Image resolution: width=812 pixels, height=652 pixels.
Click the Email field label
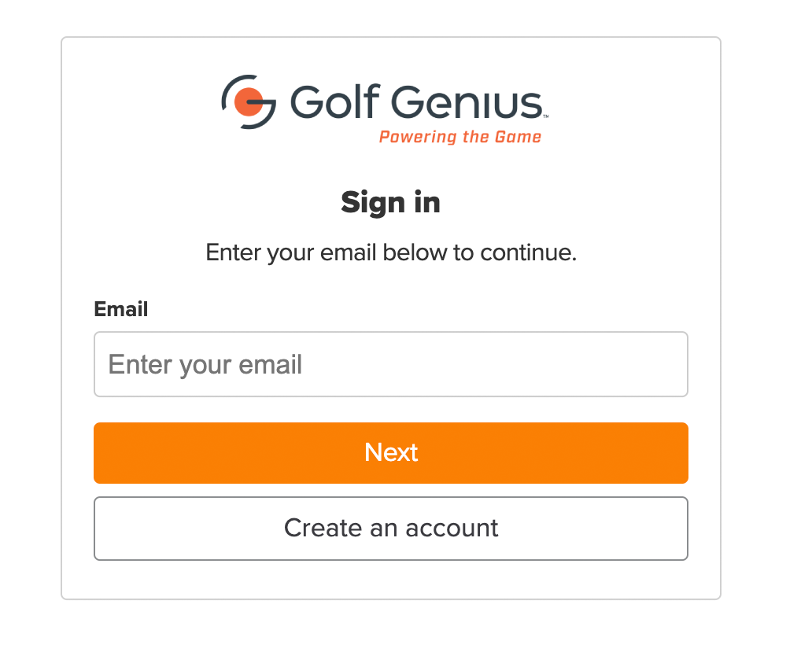pos(121,309)
